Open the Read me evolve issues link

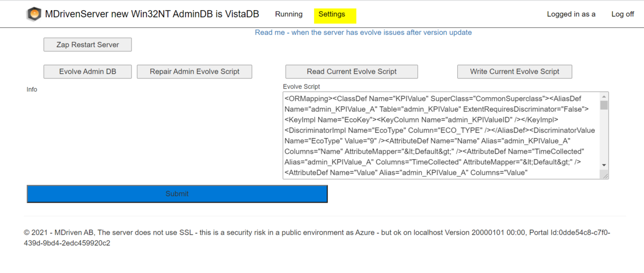(363, 32)
